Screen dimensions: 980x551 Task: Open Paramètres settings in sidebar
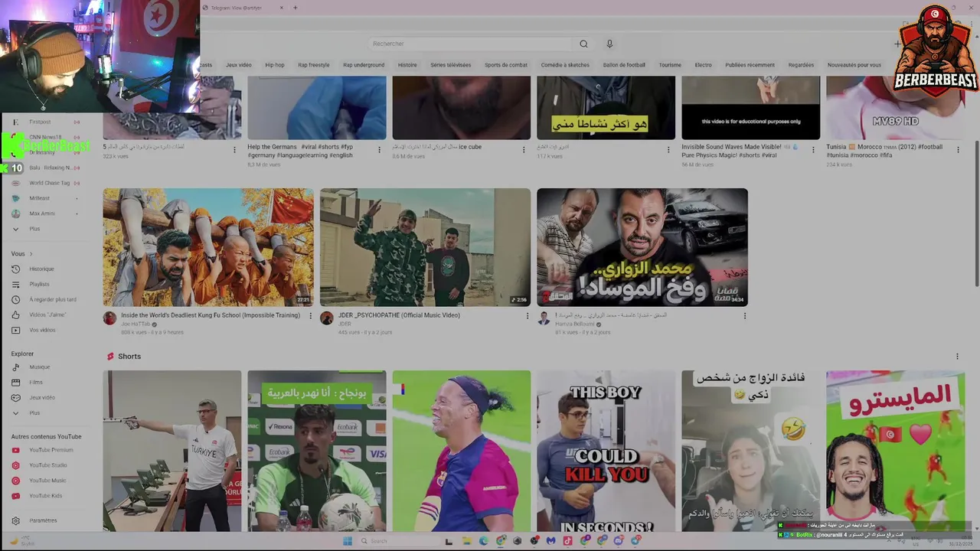click(x=43, y=520)
